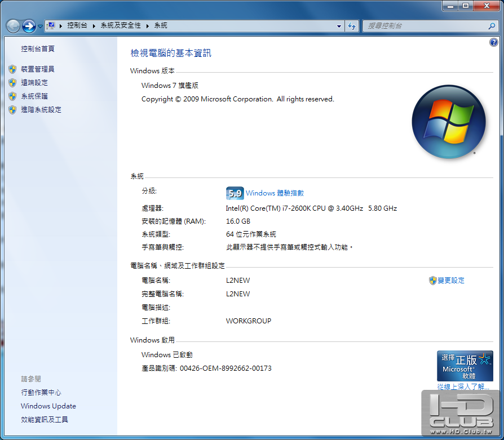Click product ID 00426-OEM-8992662-00173
Viewport: 504px width, 440px height.
pyautogui.click(x=226, y=368)
